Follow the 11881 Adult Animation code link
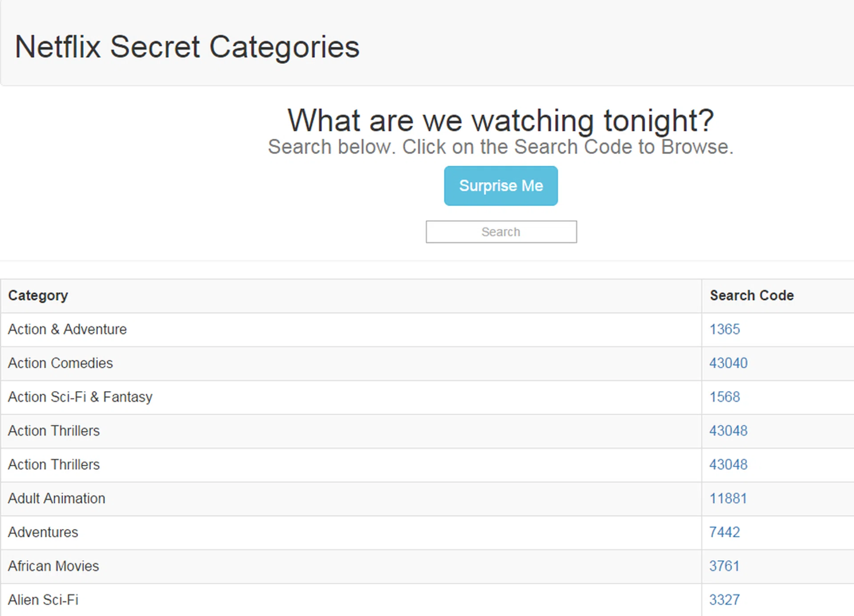The width and height of the screenshot is (854, 616). pyautogui.click(x=728, y=498)
